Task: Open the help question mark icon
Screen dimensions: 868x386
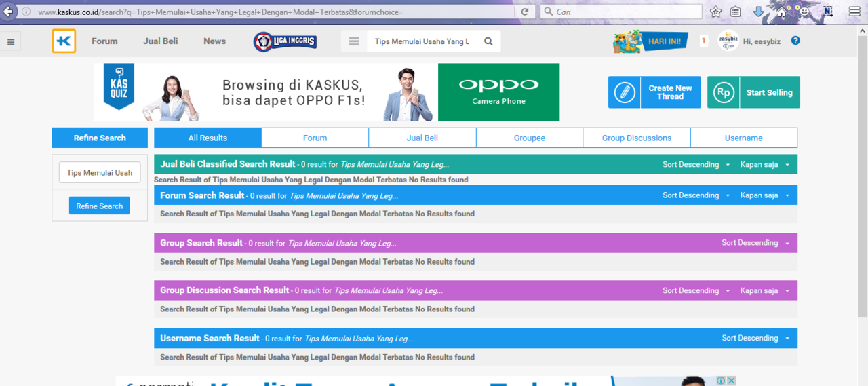Action: pyautogui.click(x=795, y=41)
